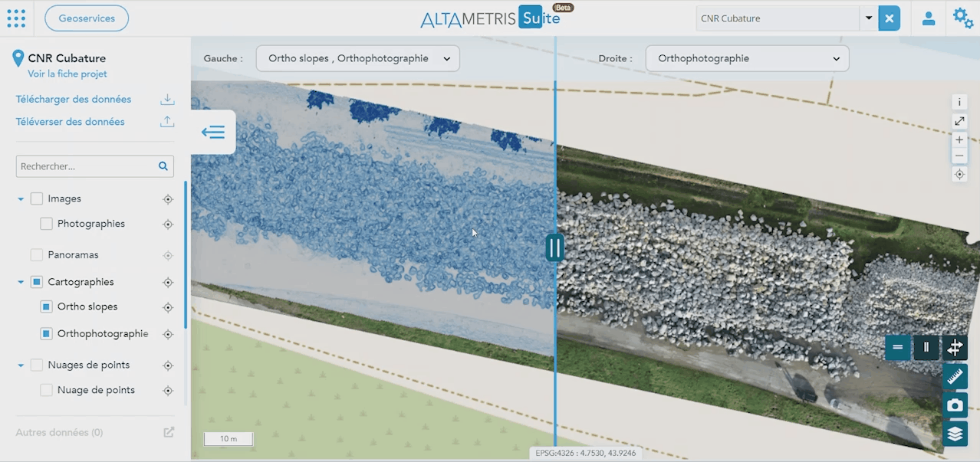This screenshot has width=980, height=462.
Task: Open the Droite layer dropdown
Action: coord(747,58)
